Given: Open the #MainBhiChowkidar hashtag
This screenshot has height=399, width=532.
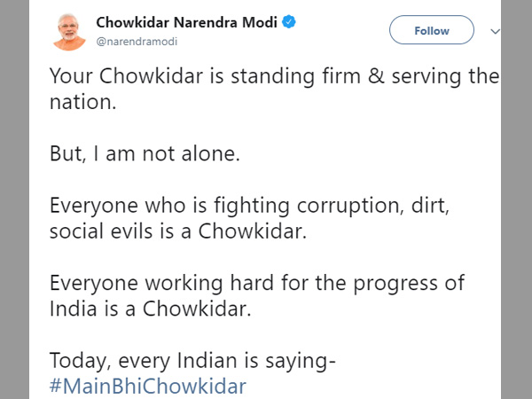Looking at the screenshot, I should [148, 386].
